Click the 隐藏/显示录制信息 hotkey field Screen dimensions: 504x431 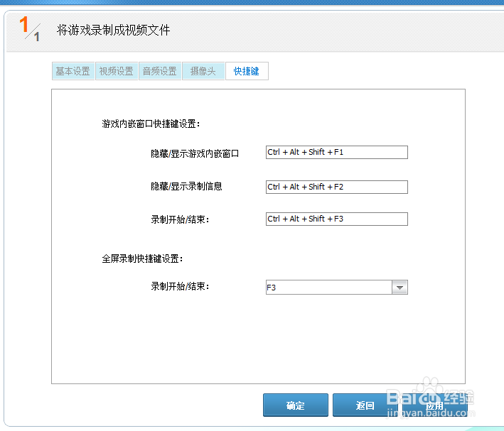336,187
